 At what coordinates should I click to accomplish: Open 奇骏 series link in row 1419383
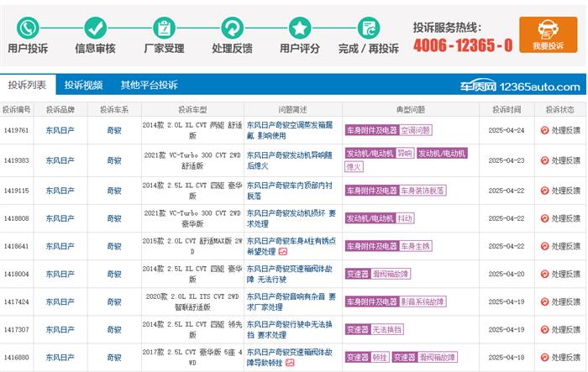(114, 160)
